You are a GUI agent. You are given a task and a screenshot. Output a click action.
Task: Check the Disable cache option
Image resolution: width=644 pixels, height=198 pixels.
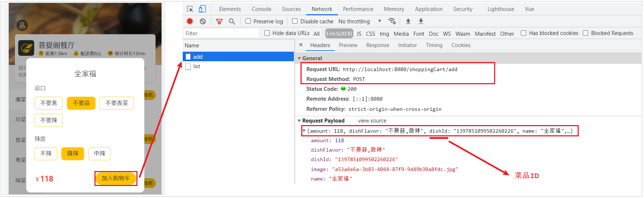click(295, 21)
